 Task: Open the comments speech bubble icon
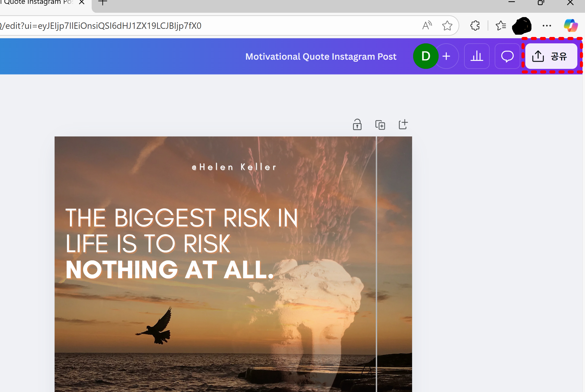click(x=507, y=56)
